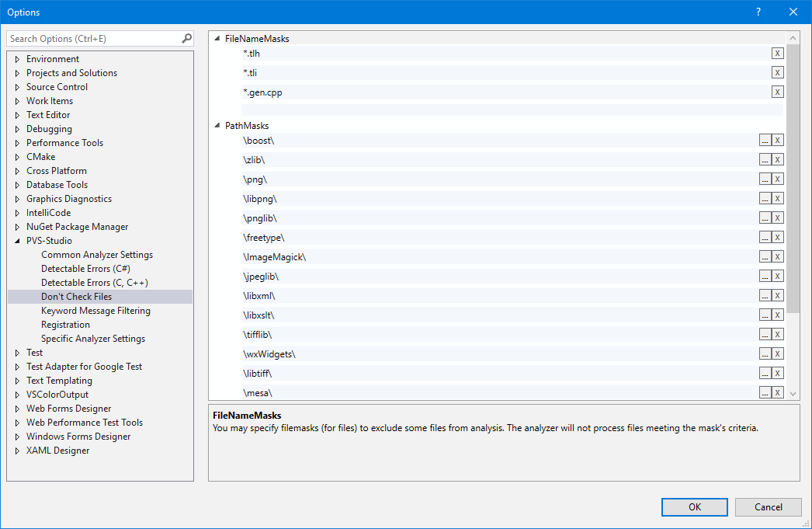The image size is (812, 529).
Task: Open Specific Analyzer Settings page
Action: point(92,339)
